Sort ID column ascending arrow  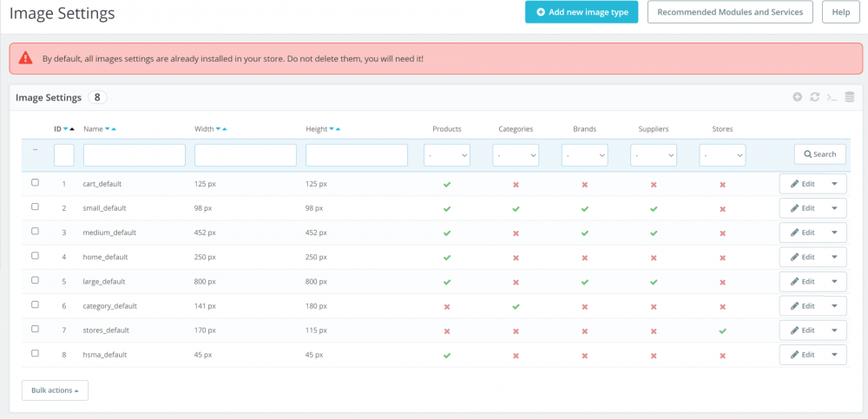click(72, 129)
